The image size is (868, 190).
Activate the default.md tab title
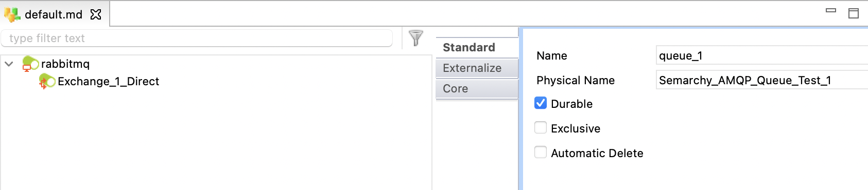tap(54, 14)
